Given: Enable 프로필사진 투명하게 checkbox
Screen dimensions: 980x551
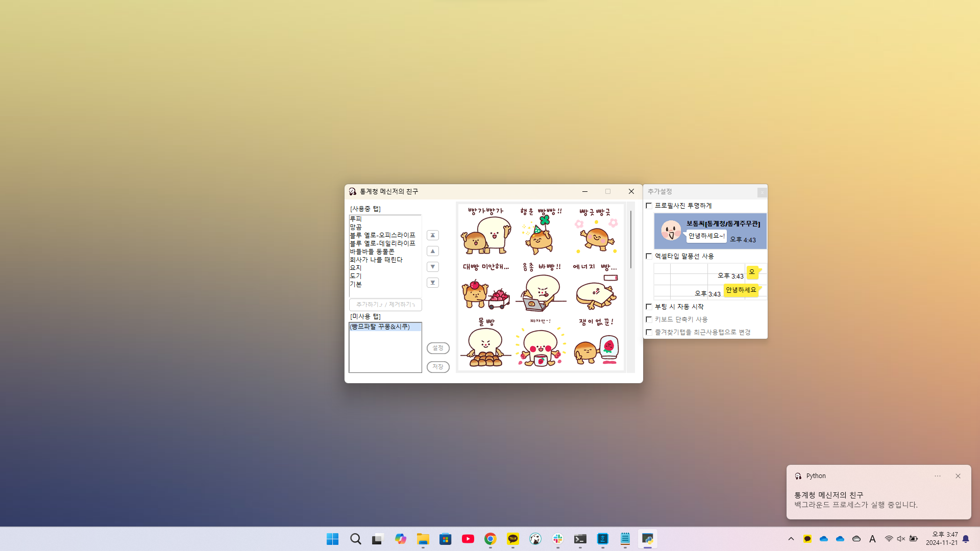Looking at the screenshot, I should (649, 206).
